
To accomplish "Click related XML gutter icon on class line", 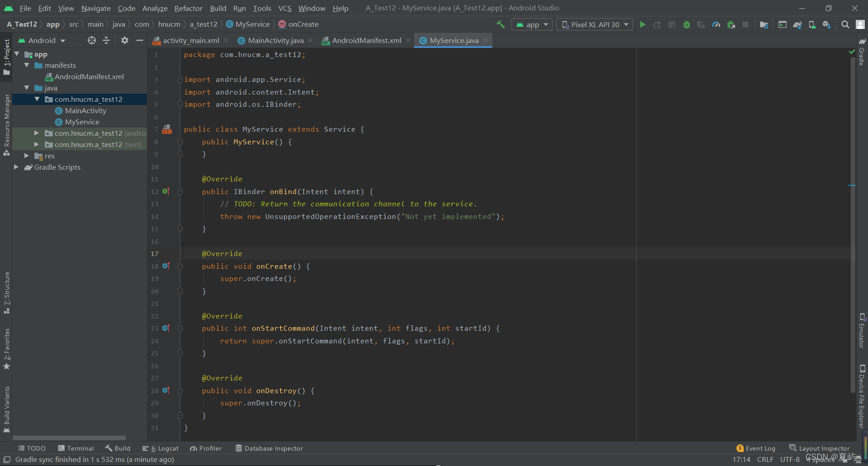I will pos(167,129).
